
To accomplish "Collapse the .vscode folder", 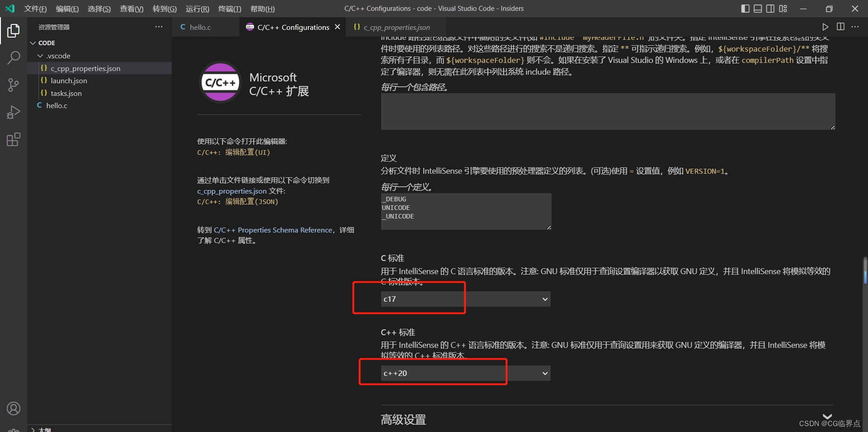I will pos(99,56).
